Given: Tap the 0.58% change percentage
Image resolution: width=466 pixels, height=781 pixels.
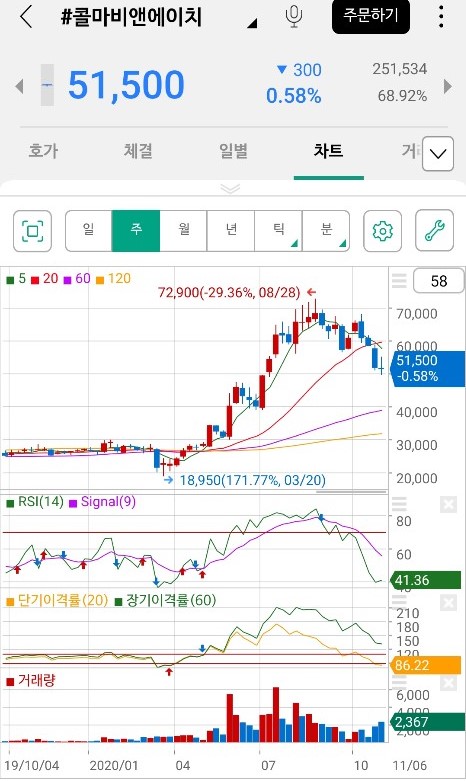Looking at the screenshot, I should pos(294,96).
